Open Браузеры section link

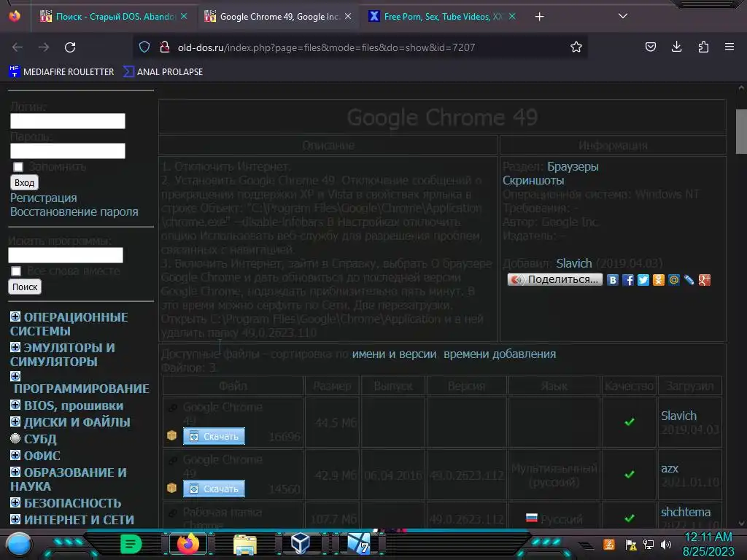(573, 167)
